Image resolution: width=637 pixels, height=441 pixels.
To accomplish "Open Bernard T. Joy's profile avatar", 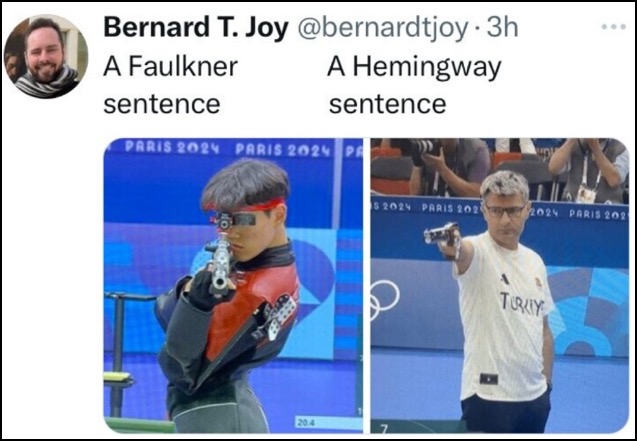I will 46,56.
